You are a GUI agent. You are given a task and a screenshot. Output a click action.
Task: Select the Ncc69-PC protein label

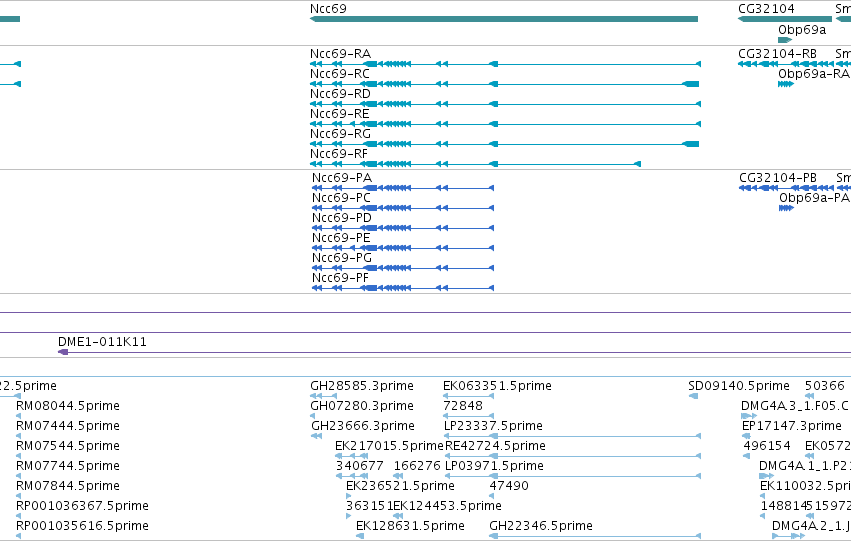341,198
